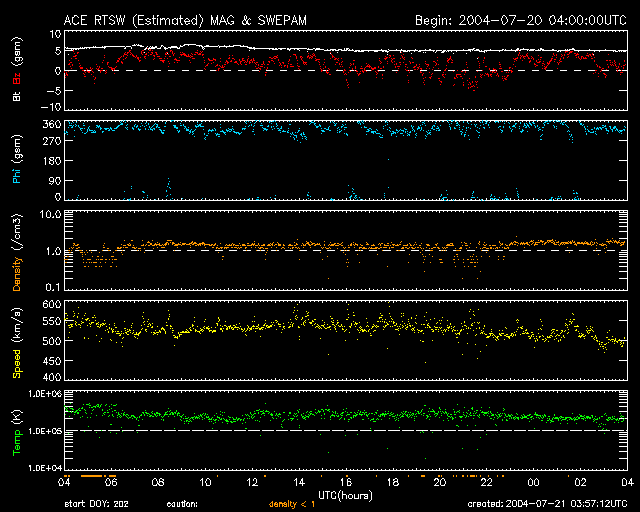Click the 450 tick on the Speed axis
This screenshot has width=640, height=512.
click(x=50, y=359)
